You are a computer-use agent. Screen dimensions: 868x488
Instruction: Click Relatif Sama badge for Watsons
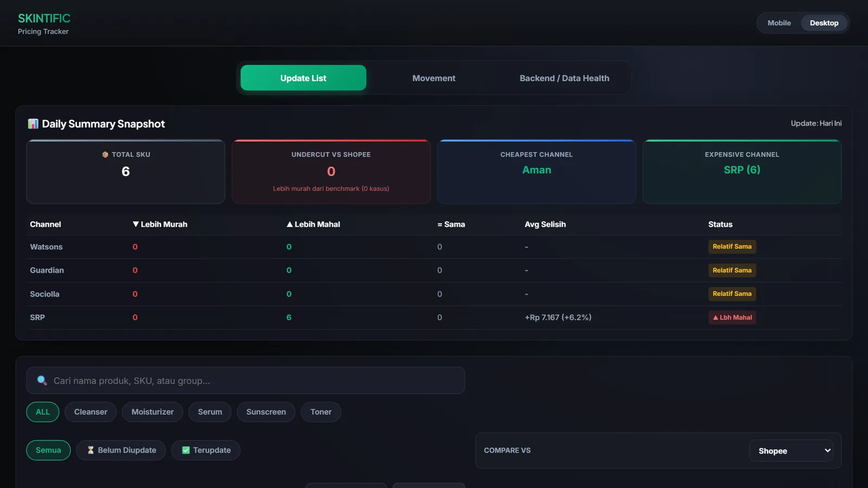point(732,247)
